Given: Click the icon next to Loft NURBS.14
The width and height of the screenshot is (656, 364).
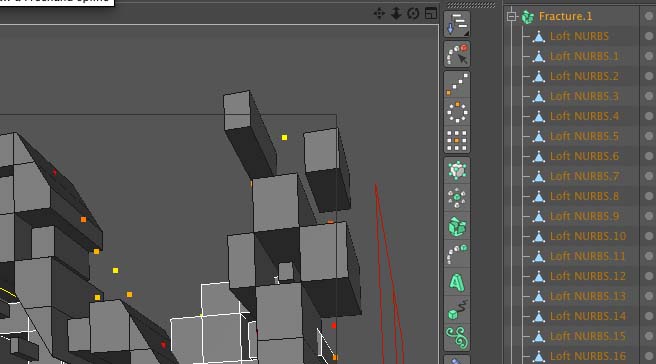Looking at the screenshot, I should click(539, 316).
